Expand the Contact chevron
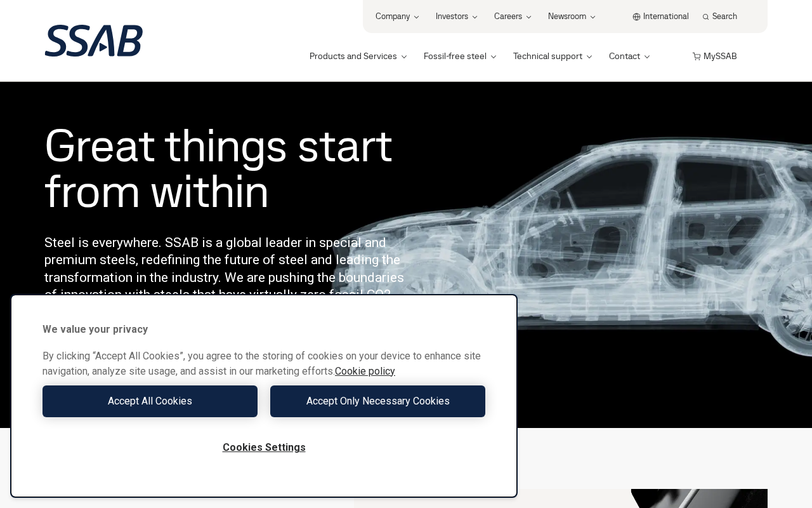Image resolution: width=812 pixels, height=508 pixels. click(646, 57)
